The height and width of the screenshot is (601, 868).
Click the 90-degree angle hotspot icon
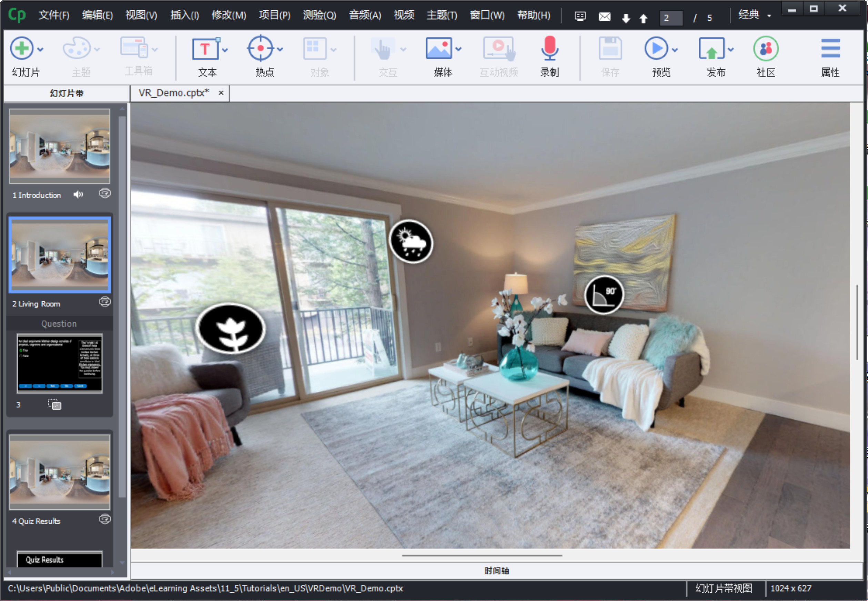[604, 295]
